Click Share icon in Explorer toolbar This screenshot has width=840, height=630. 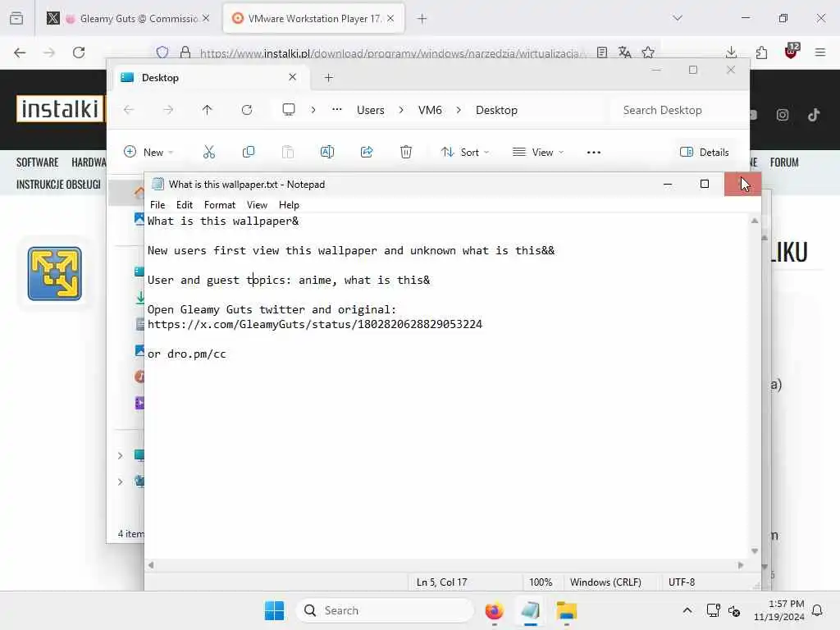(x=367, y=152)
